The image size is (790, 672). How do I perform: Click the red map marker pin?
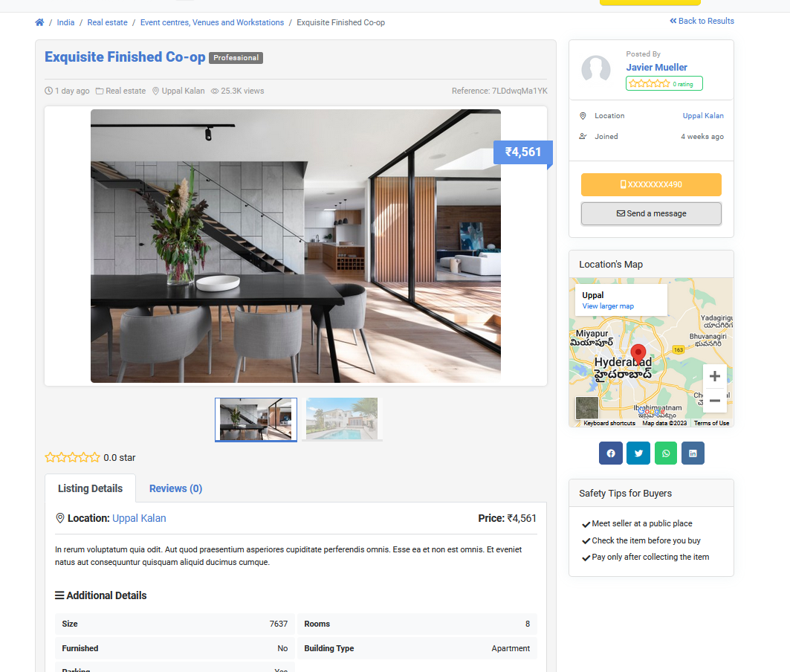(x=638, y=353)
